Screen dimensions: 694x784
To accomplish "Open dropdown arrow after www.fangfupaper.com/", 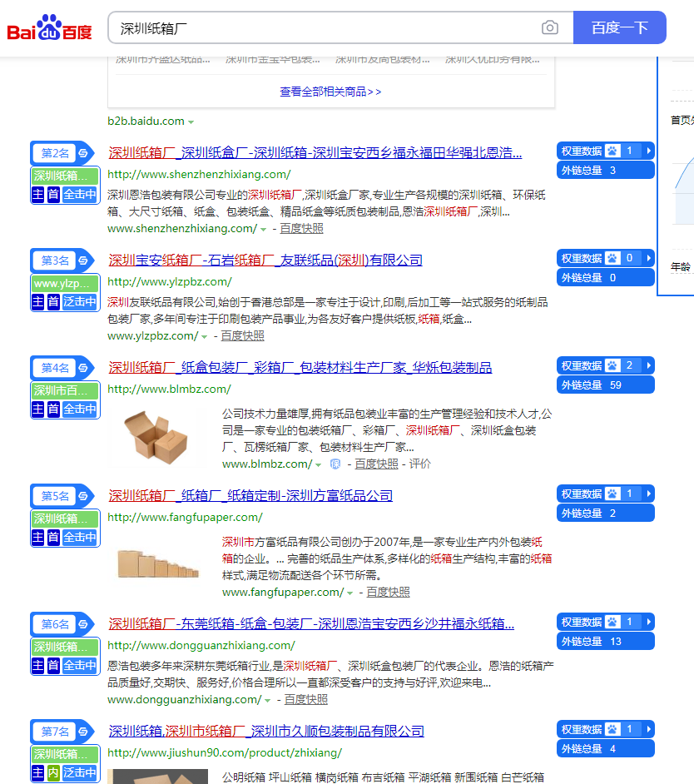I will (x=350, y=593).
